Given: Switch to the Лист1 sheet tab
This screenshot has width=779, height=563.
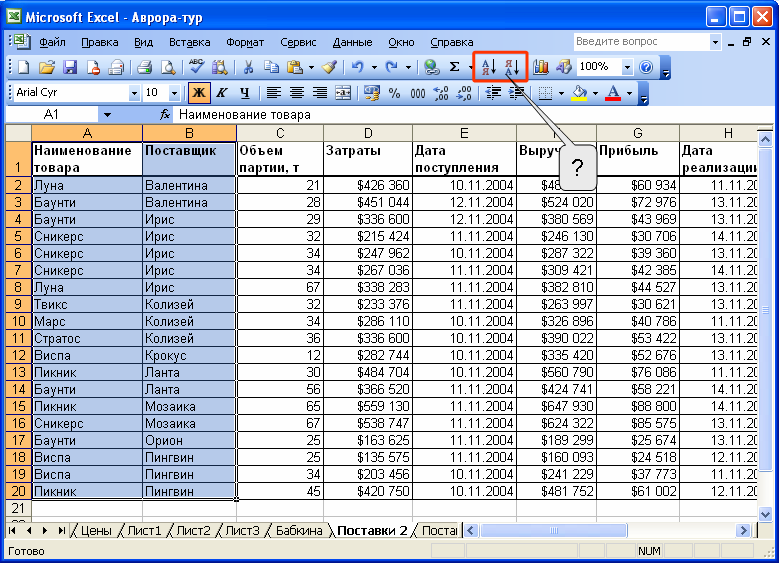Looking at the screenshot, I should (x=144, y=531).
